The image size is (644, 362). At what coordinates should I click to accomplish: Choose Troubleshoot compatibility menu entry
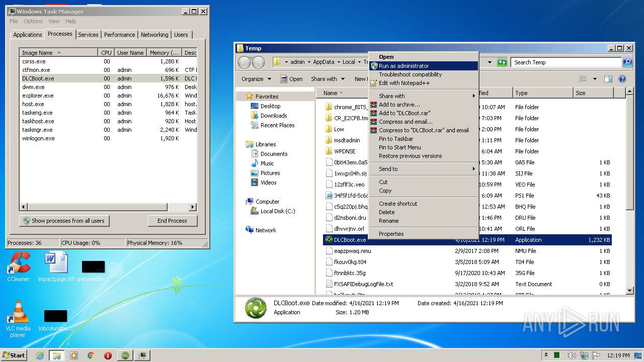coord(423,74)
